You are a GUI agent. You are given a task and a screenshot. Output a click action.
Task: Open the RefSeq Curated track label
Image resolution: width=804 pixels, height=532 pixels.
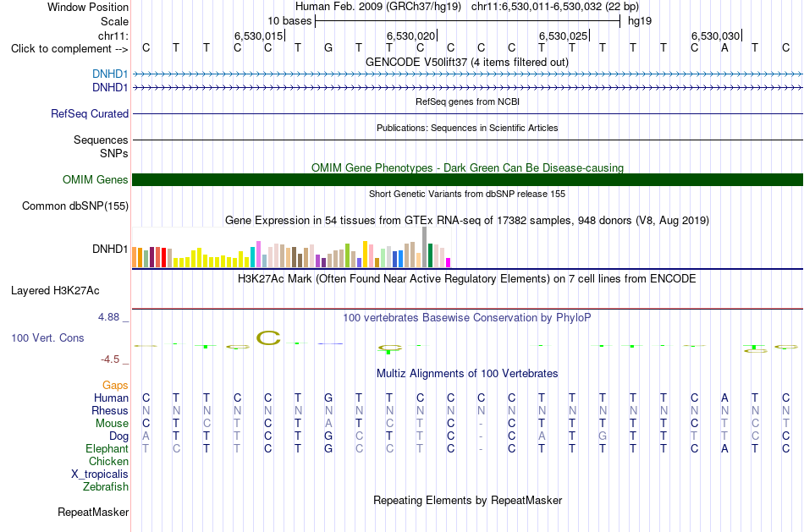(90, 114)
